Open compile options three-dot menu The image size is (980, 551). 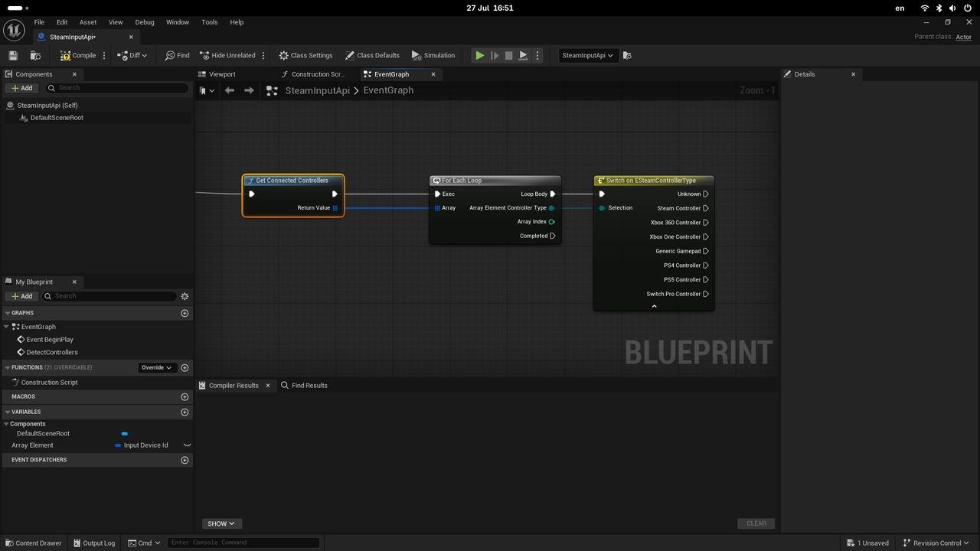pos(104,55)
